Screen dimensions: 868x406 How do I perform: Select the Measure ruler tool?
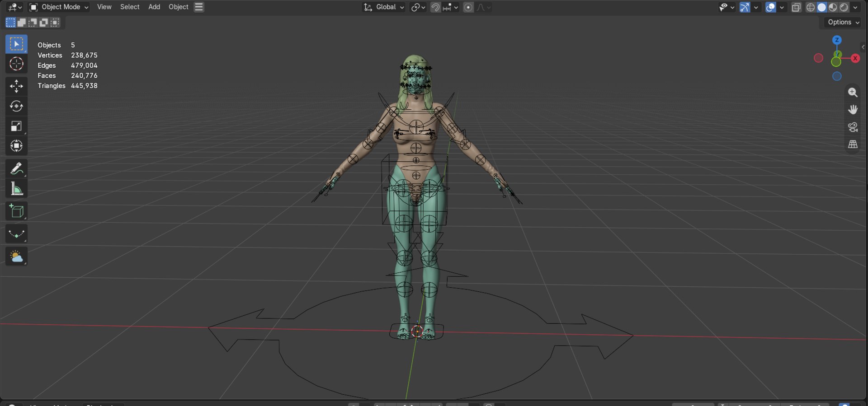point(16,188)
